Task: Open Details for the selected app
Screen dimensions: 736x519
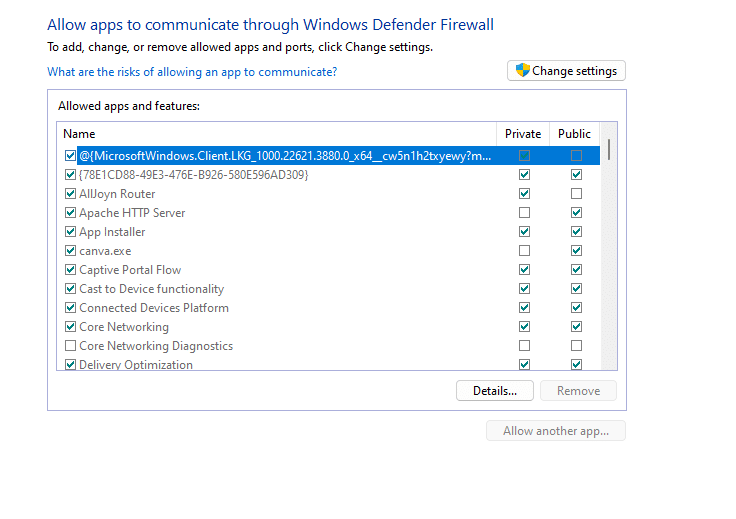Action: 495,390
